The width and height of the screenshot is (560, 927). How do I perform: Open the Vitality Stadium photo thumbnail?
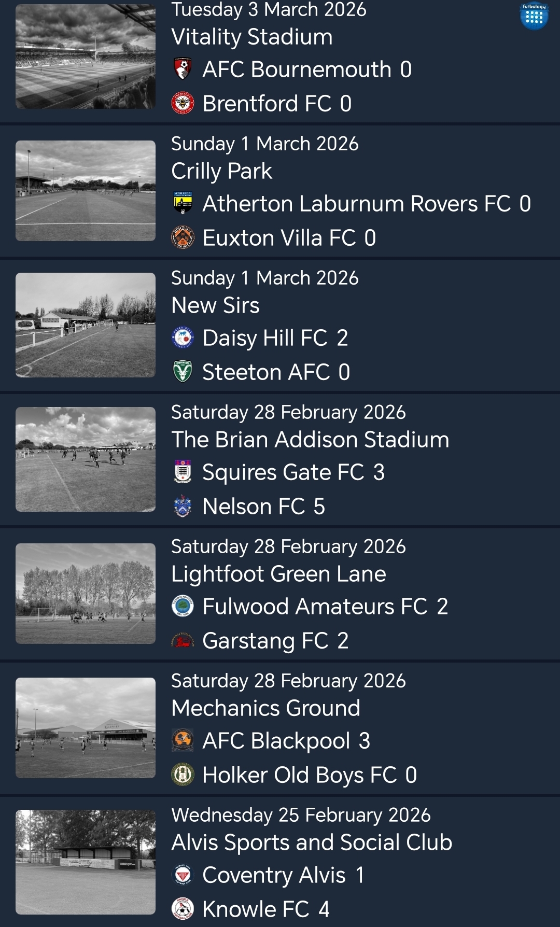click(x=86, y=57)
